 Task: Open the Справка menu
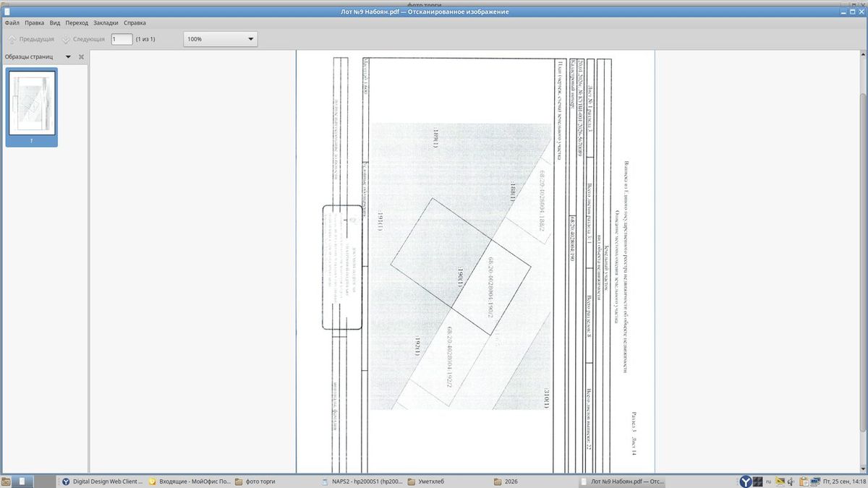[x=135, y=22]
